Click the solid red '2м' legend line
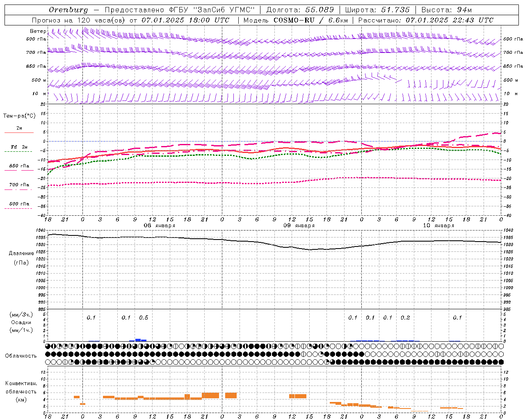The image size is (525, 420). tap(19, 132)
